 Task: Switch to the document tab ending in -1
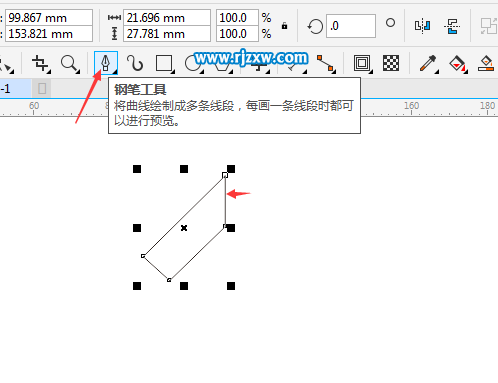click(15, 89)
